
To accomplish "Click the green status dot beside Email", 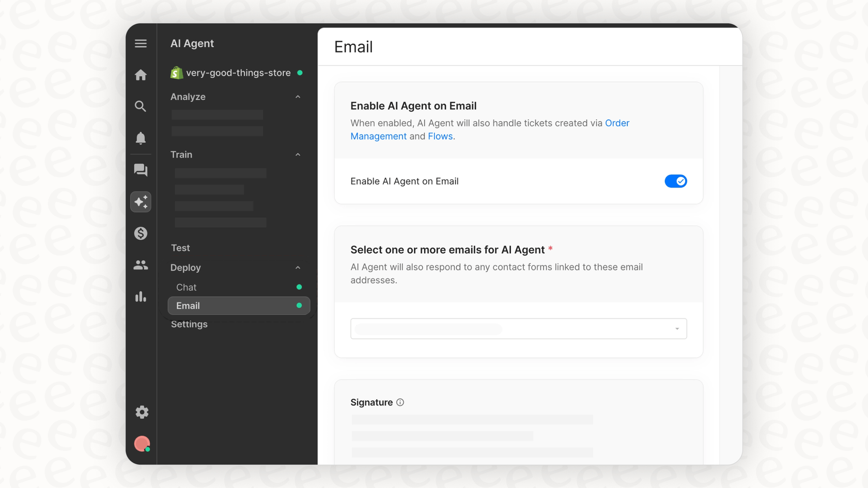I will [299, 305].
